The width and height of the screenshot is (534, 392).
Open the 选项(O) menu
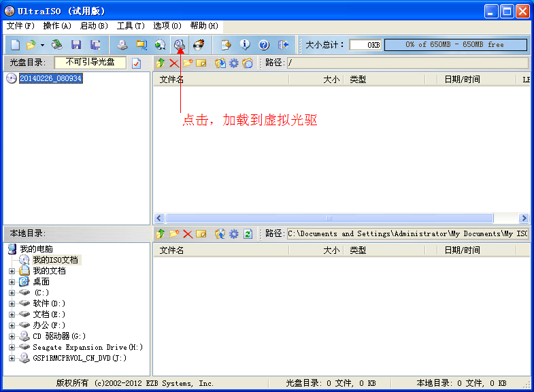(167, 26)
